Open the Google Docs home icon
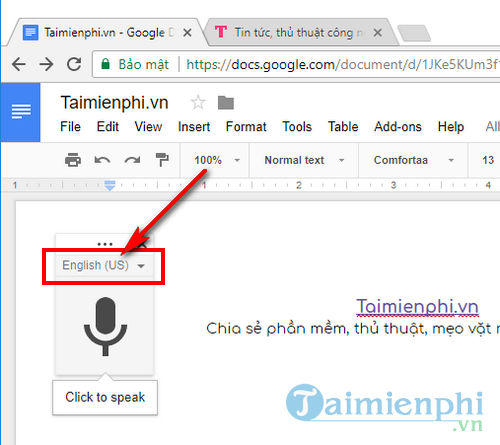The width and height of the screenshot is (500, 445). (x=21, y=112)
